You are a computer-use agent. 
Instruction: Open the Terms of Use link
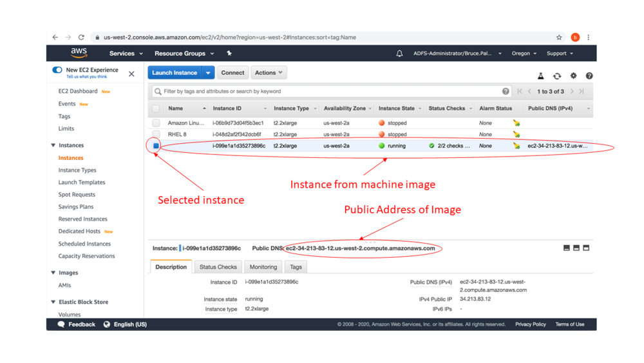click(x=570, y=324)
